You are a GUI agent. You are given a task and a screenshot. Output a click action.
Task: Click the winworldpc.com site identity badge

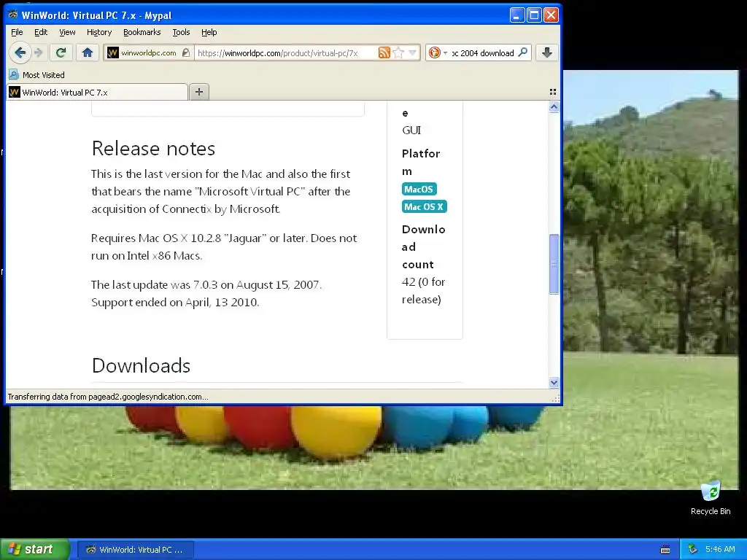pos(149,52)
